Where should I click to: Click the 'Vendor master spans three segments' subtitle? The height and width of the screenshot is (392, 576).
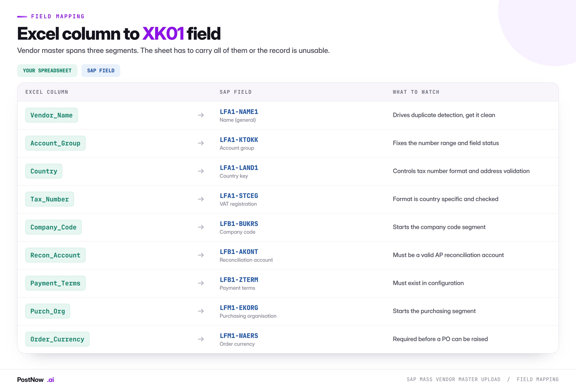point(173,51)
